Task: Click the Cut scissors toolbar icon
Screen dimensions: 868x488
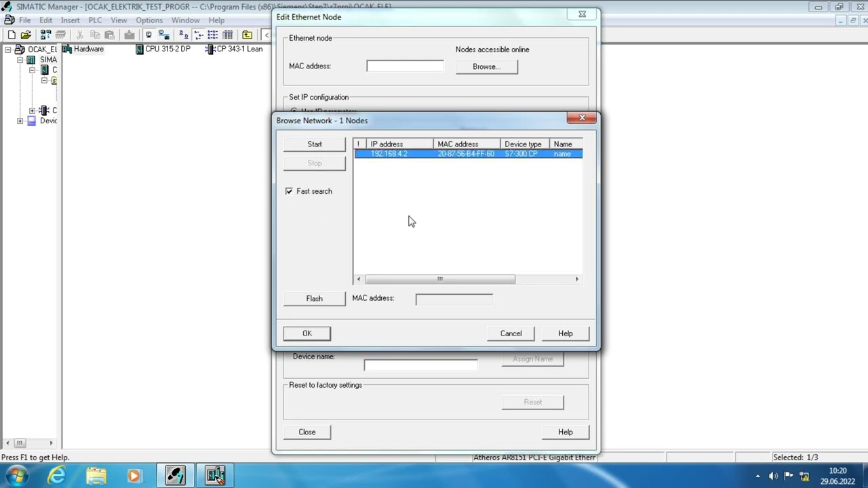Action: pos(79,35)
